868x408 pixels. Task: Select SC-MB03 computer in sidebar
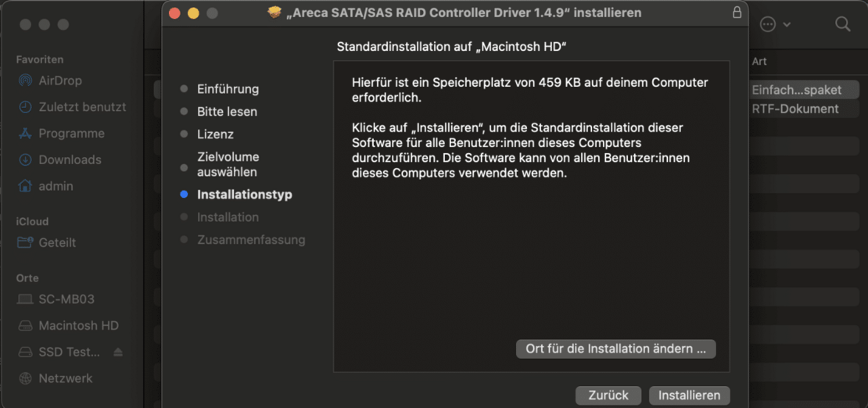(x=66, y=299)
